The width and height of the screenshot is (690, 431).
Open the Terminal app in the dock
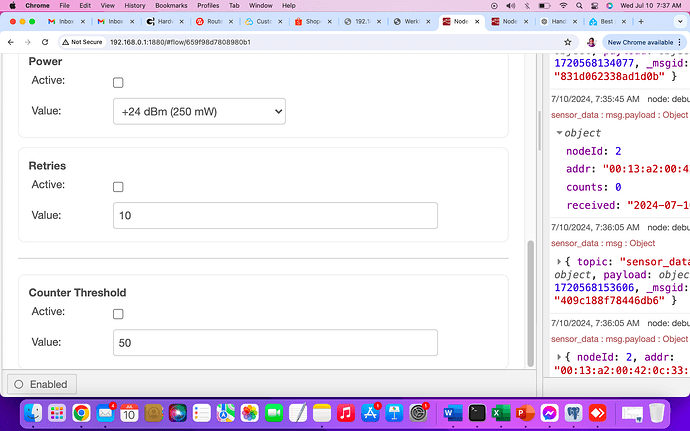pyautogui.click(x=478, y=411)
